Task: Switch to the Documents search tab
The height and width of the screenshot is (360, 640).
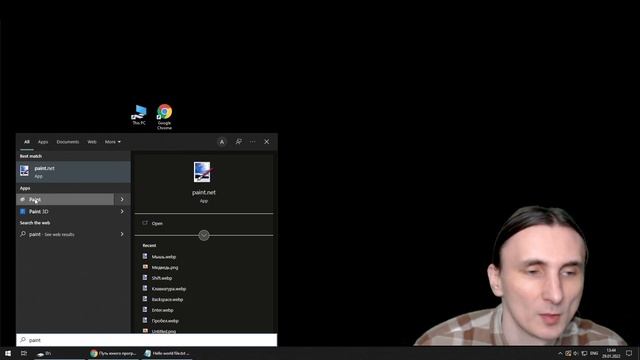Action: coord(68,142)
